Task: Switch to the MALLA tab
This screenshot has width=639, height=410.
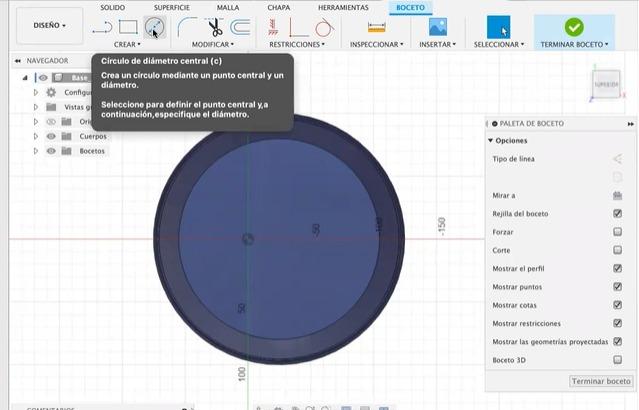Action: pos(228,8)
